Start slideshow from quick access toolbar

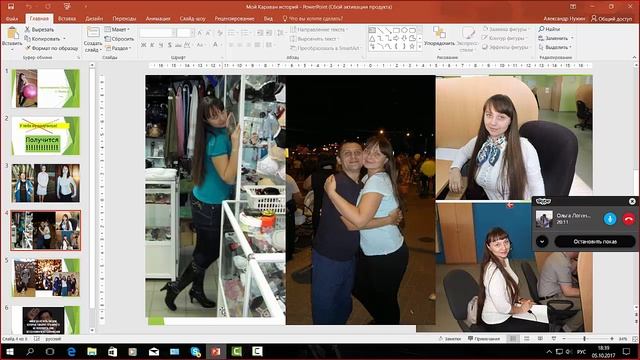coord(67,7)
